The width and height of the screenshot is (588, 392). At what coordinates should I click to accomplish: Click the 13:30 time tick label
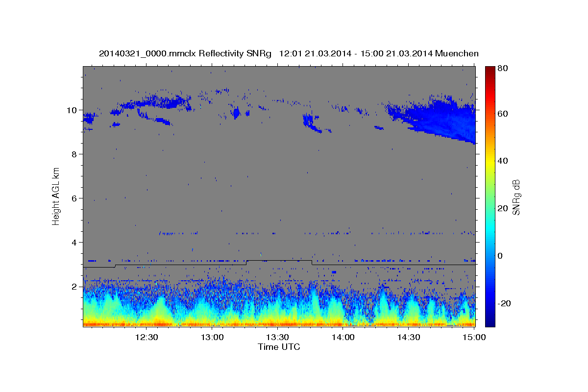click(x=278, y=337)
